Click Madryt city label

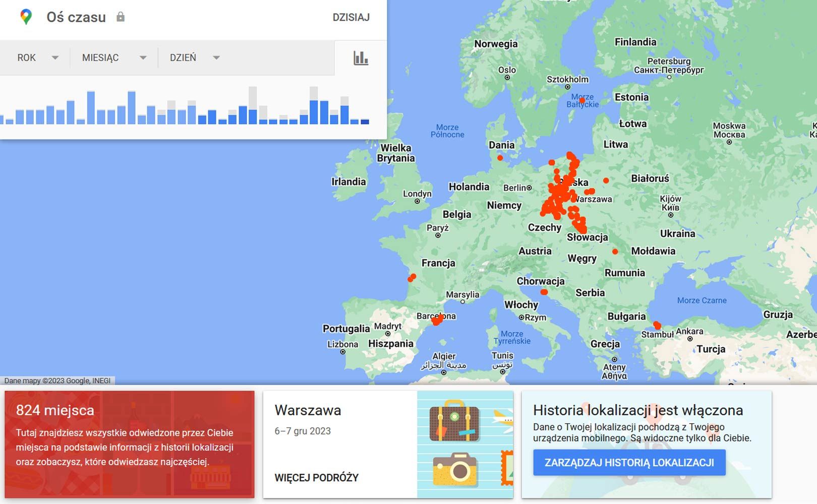click(x=388, y=326)
